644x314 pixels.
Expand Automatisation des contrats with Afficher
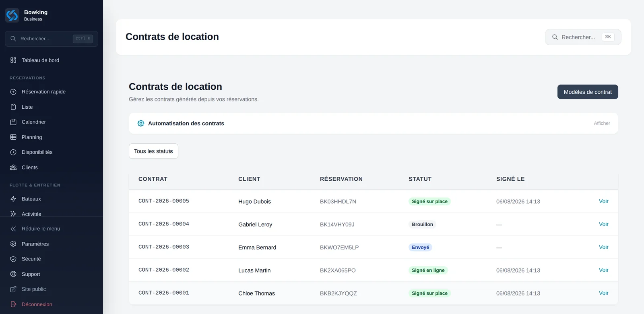602,123
